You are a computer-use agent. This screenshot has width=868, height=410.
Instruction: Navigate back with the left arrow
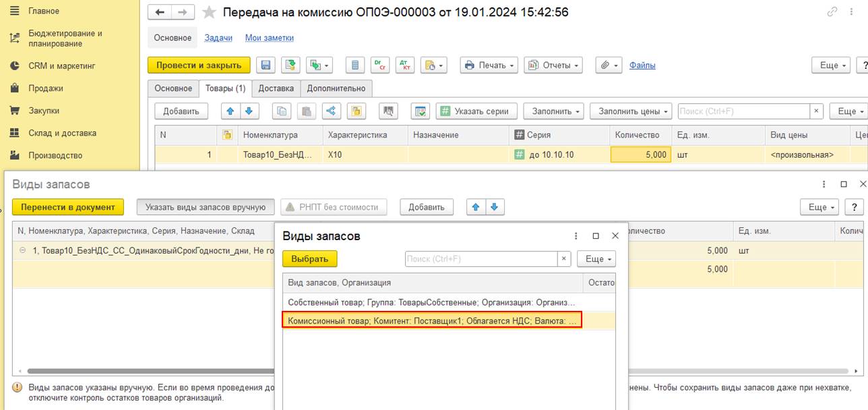pyautogui.click(x=160, y=12)
